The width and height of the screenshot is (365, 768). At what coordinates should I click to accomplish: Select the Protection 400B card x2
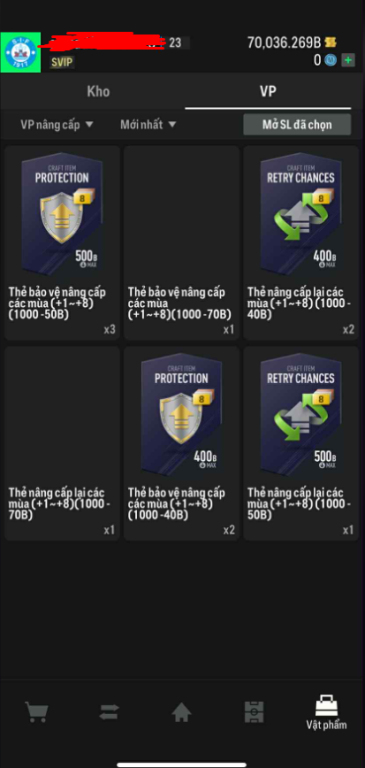[x=181, y=443]
